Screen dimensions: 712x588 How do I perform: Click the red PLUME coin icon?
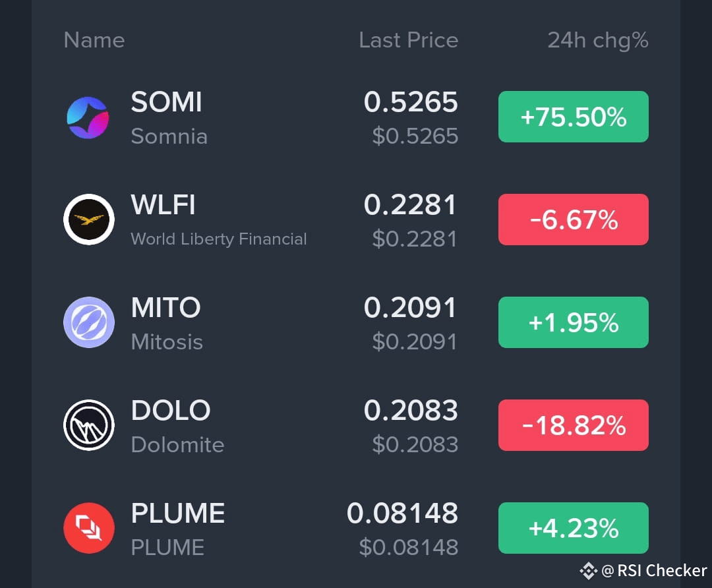(89, 527)
